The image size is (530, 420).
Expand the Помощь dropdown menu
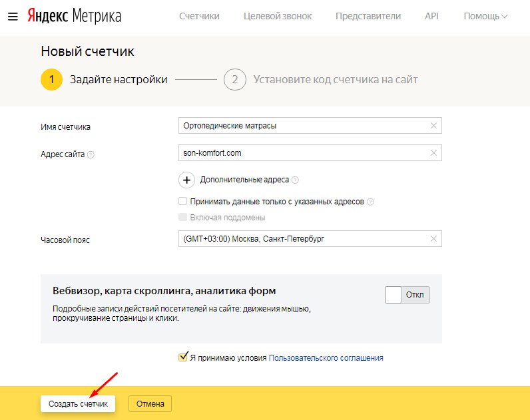coord(485,16)
